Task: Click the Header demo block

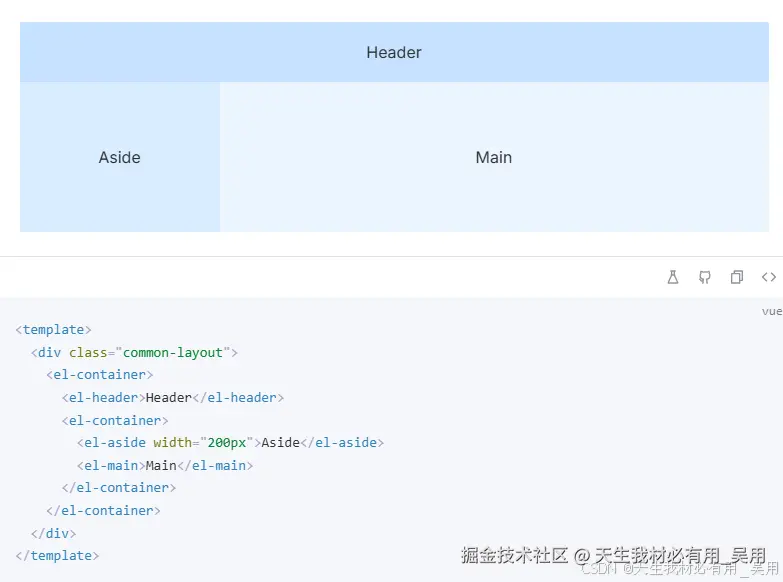Action: coord(394,52)
